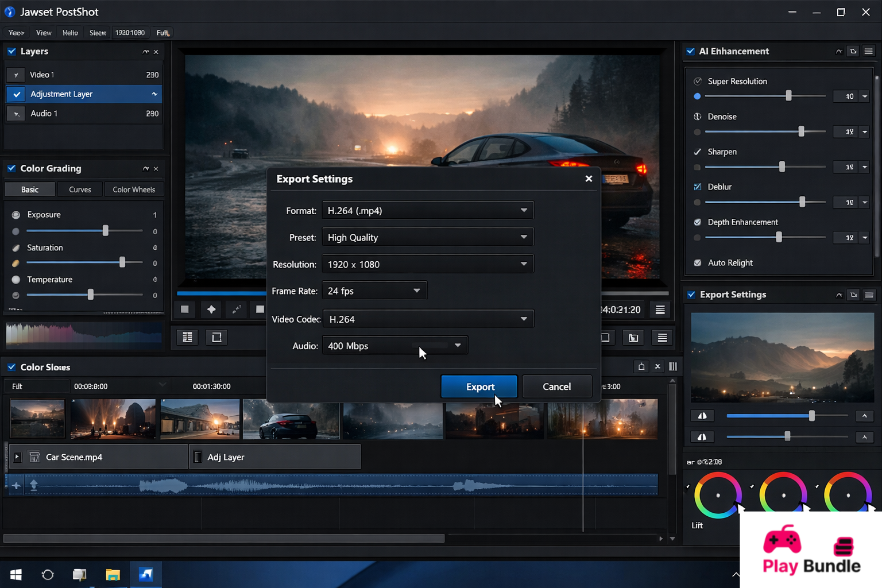Click the diamond keyframe icon under preview
The image size is (882, 588).
pyautogui.click(x=211, y=310)
